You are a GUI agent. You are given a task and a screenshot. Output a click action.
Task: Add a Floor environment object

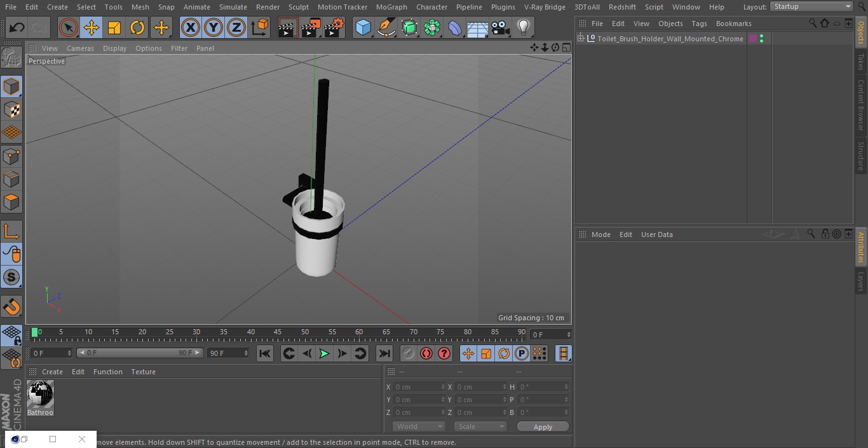pyautogui.click(x=478, y=27)
